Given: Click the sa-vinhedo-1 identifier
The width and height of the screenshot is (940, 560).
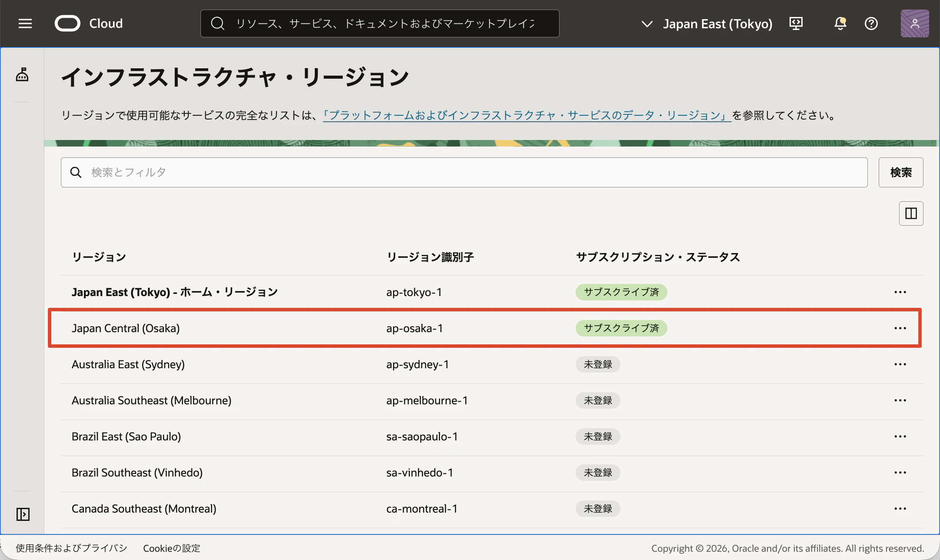Looking at the screenshot, I should click(420, 473).
